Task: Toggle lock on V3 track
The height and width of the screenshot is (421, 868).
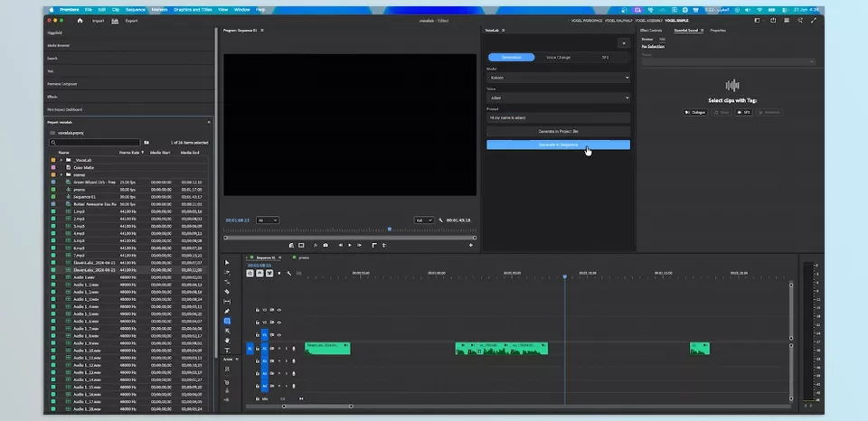Action: coord(258,310)
